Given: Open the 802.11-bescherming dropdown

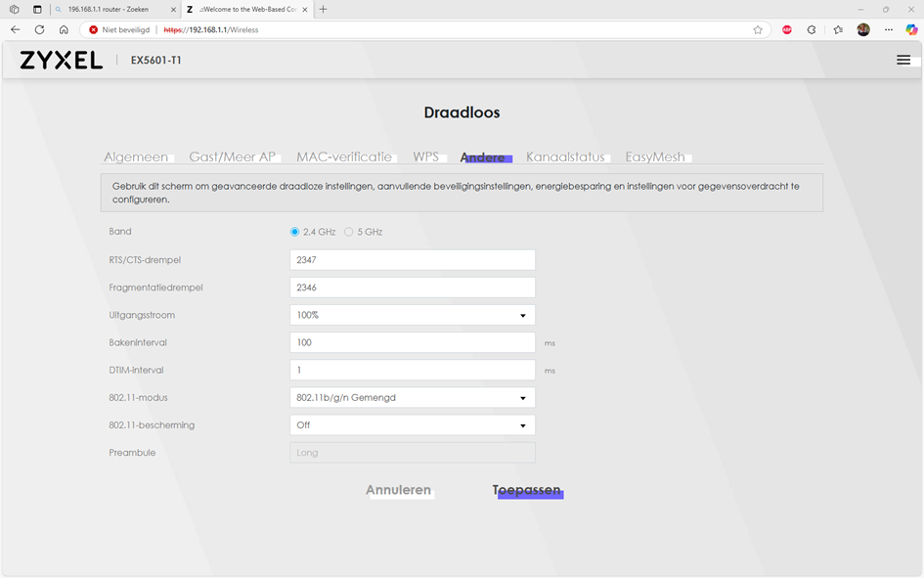Looking at the screenshot, I should 413,425.
